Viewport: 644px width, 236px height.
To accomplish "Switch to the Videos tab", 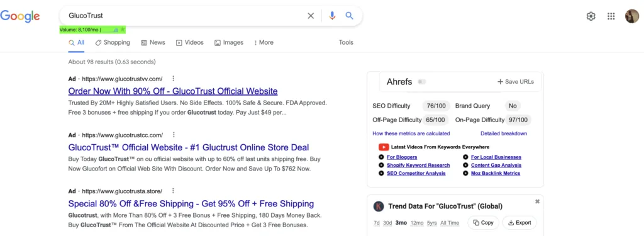I will (189, 42).
